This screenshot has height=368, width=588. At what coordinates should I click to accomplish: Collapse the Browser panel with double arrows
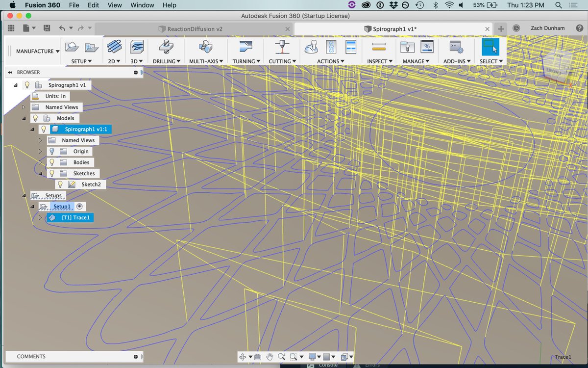coord(10,72)
